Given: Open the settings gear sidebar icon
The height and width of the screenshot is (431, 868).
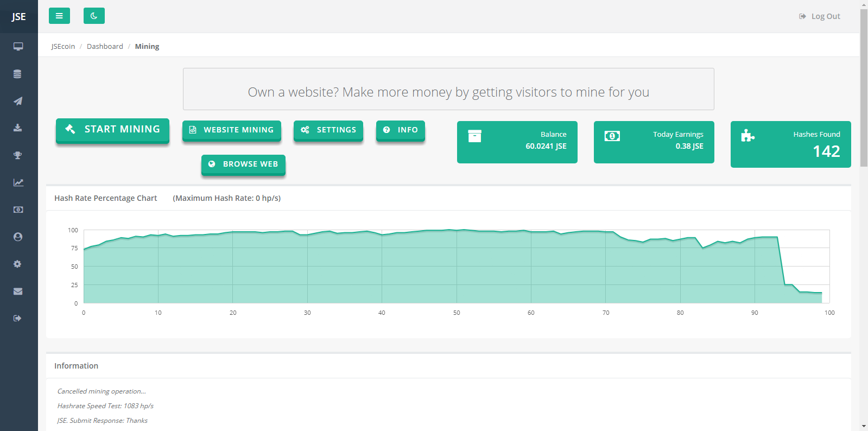Looking at the screenshot, I should click(x=18, y=264).
